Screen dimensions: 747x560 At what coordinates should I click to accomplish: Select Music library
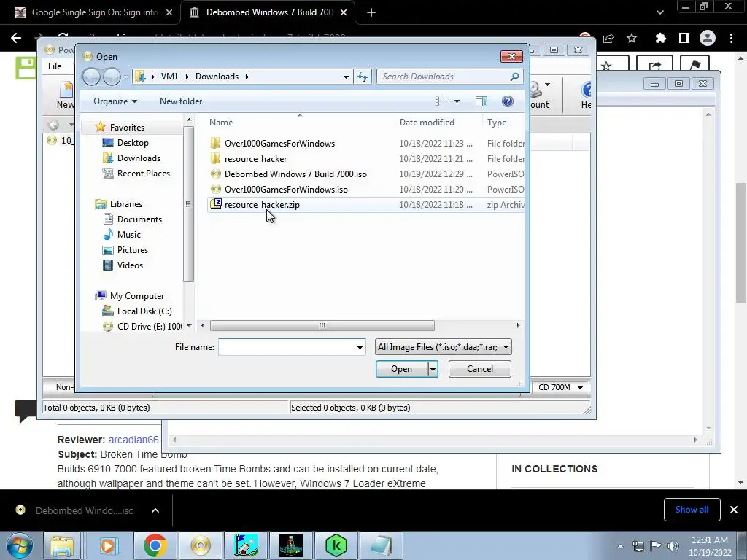pos(128,234)
